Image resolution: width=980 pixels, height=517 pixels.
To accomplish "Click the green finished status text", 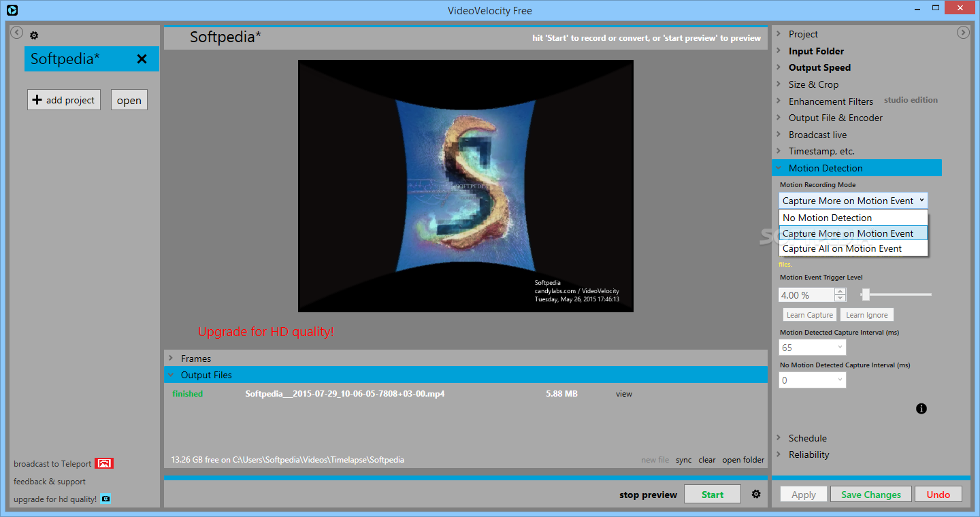I will [x=188, y=394].
